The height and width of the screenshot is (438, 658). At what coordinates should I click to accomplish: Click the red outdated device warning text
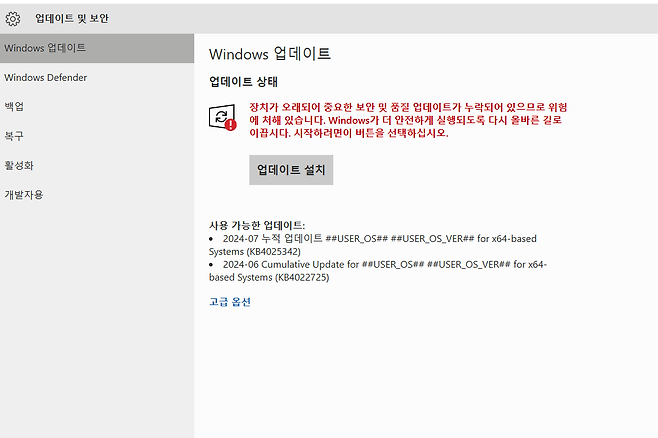point(408,120)
